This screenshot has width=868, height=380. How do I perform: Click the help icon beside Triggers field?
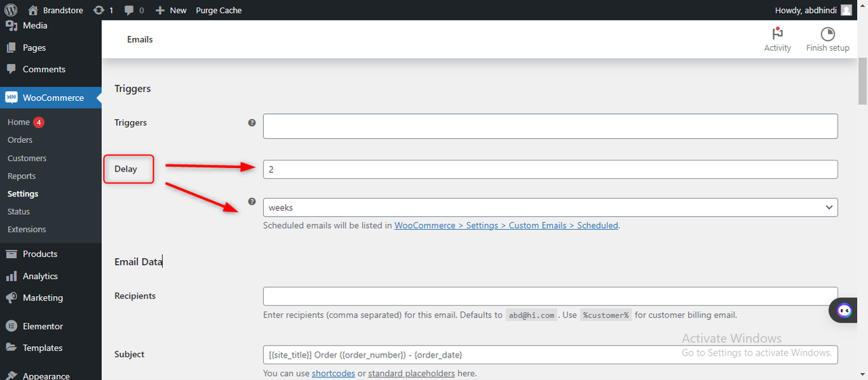pyautogui.click(x=252, y=123)
